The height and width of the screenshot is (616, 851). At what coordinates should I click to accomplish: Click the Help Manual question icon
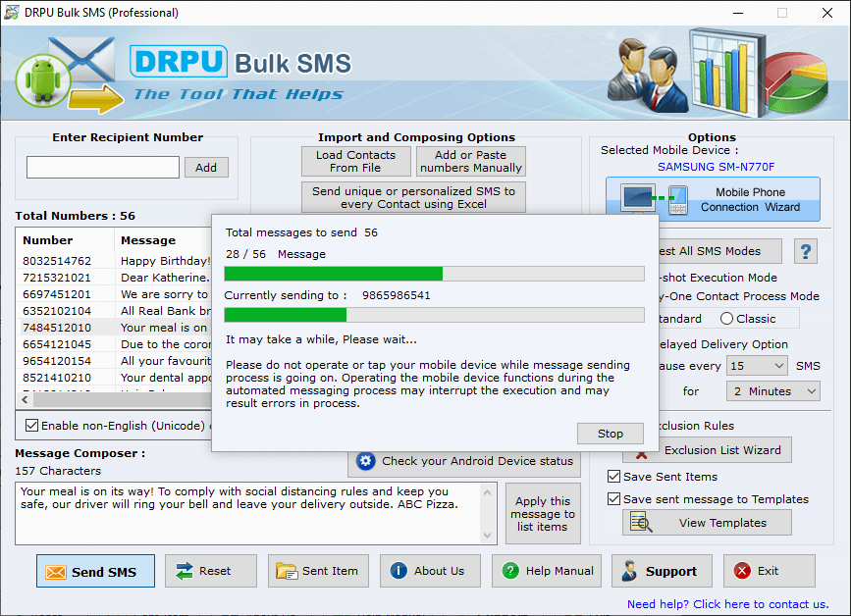510,571
